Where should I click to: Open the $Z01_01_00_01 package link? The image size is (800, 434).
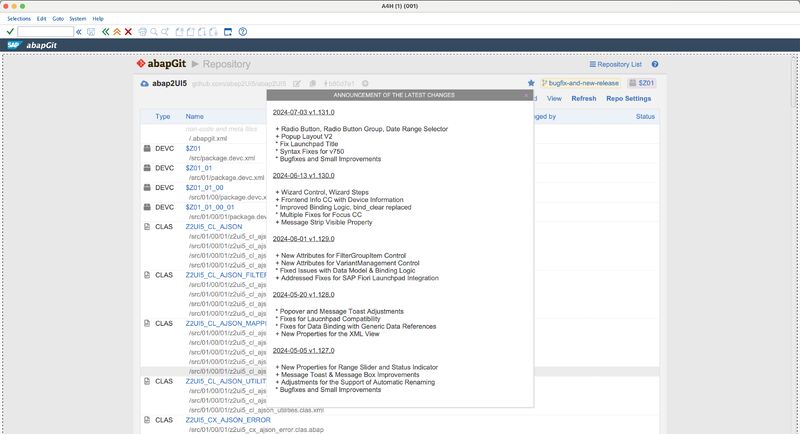[x=210, y=207]
